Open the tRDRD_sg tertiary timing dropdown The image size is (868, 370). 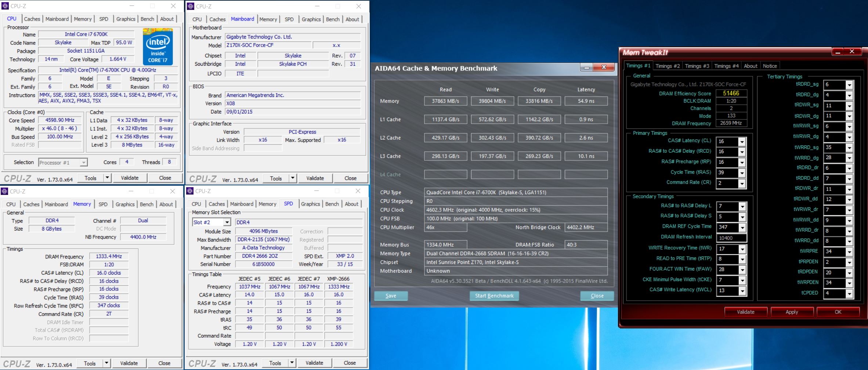[x=849, y=85]
